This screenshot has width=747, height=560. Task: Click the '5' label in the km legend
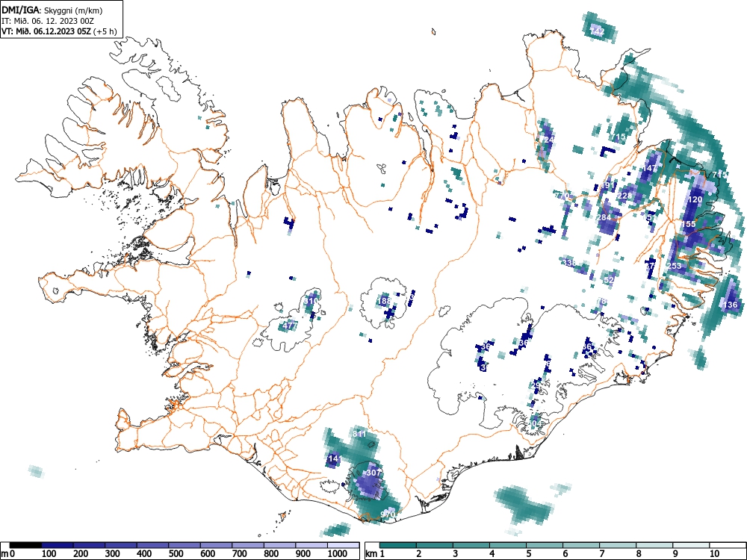point(528,554)
